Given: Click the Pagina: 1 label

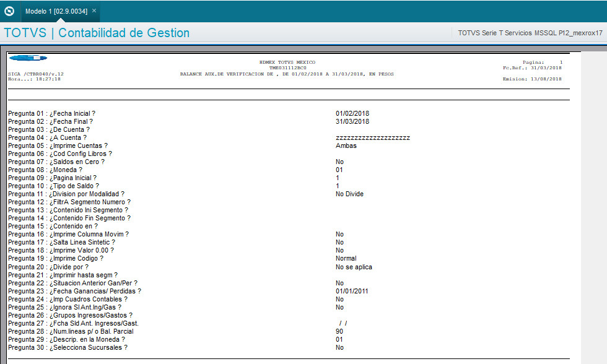Looking at the screenshot, I should pyautogui.click(x=543, y=63).
